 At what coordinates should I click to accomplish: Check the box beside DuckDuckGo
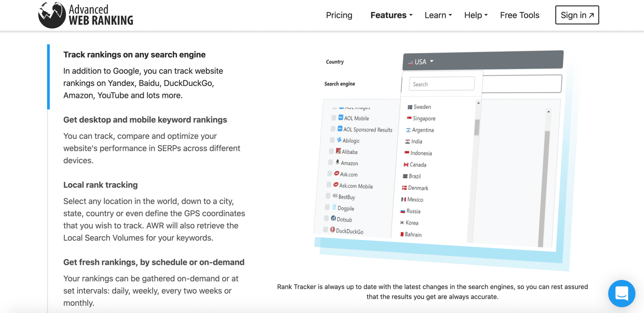point(326,229)
